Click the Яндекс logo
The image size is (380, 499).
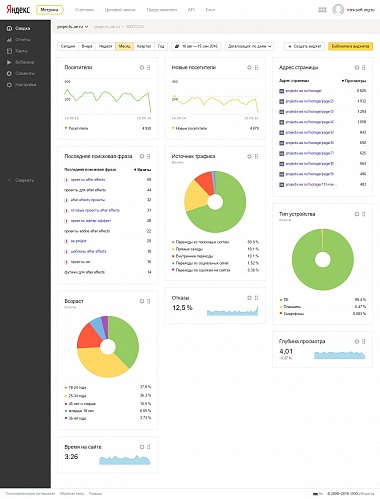pos(18,10)
